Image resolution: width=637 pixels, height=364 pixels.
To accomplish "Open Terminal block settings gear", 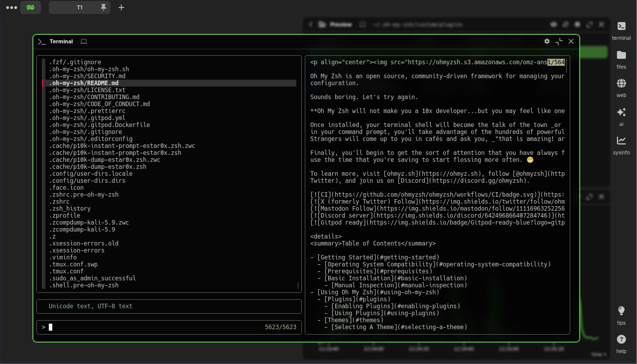I will 547,41.
